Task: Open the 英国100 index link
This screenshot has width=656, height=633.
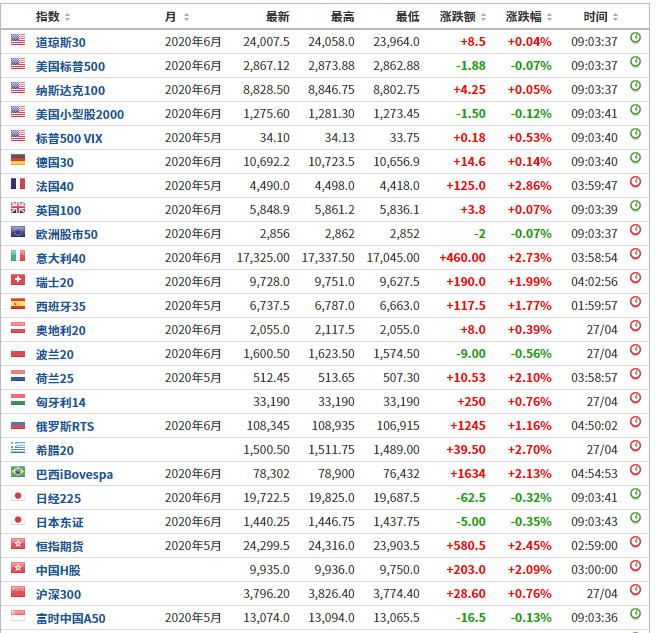Action: [x=58, y=210]
